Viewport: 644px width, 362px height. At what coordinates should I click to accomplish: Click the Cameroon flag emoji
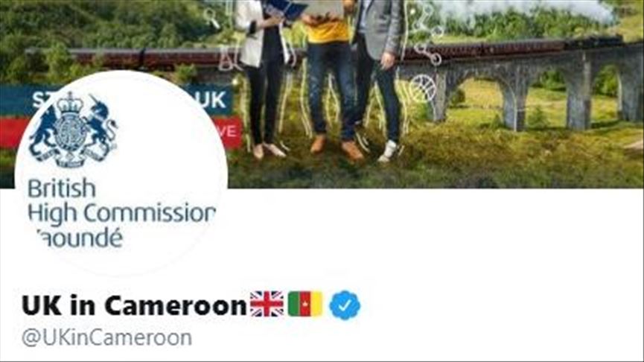pyautogui.click(x=305, y=304)
